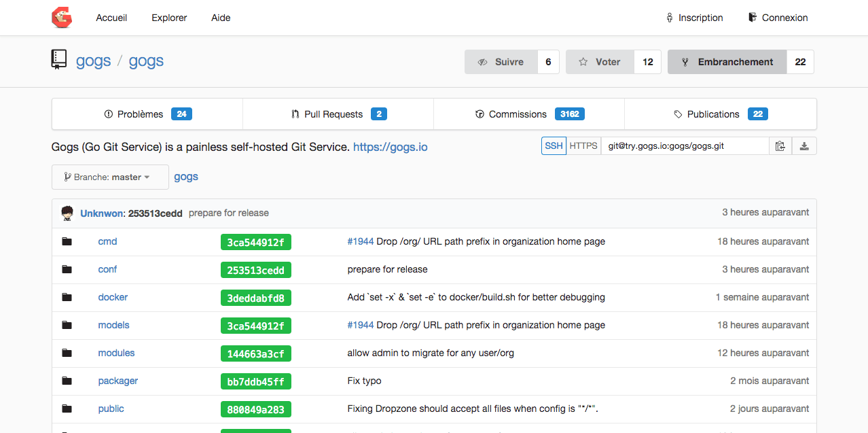
Task: Click the sign-in icon beside Connexion
Action: tap(753, 18)
